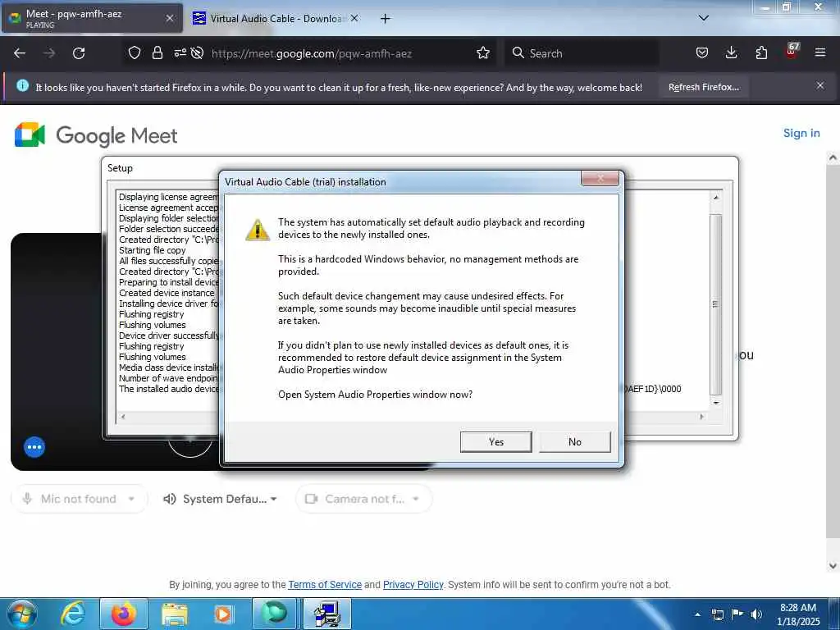Image resolution: width=840 pixels, height=630 pixels.
Task: Open the list all tabs chevron
Action: pyautogui.click(x=703, y=18)
